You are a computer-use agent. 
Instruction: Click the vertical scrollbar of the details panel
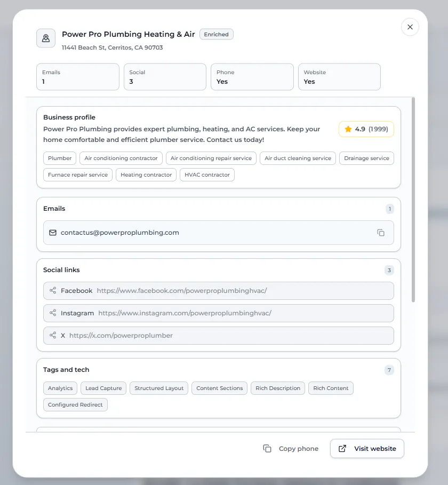point(413,200)
